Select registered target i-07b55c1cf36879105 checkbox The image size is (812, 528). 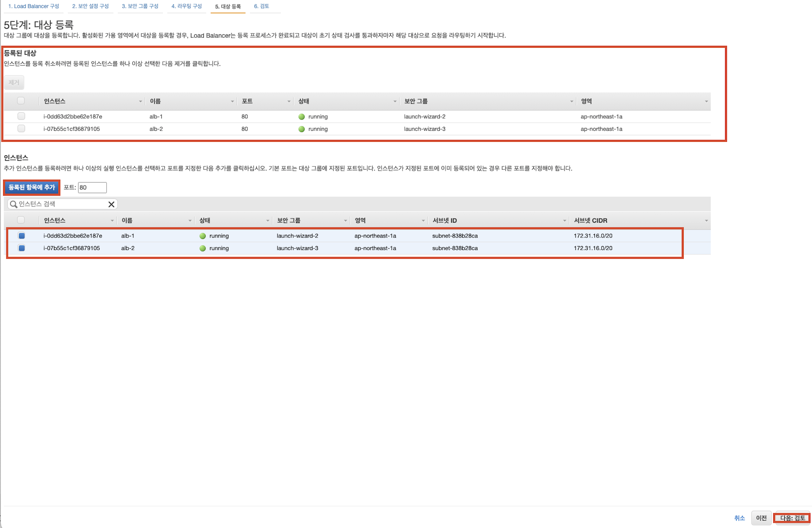pyautogui.click(x=21, y=129)
